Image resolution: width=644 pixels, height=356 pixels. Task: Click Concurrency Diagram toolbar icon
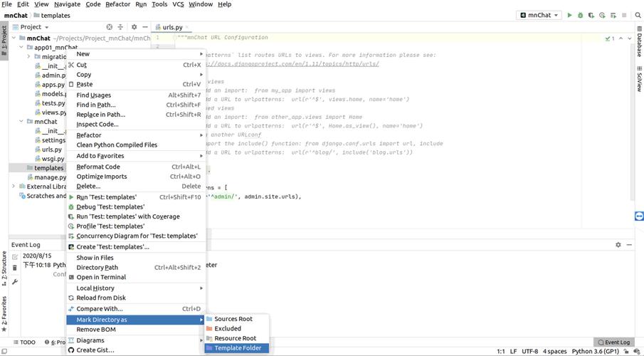[613, 15]
